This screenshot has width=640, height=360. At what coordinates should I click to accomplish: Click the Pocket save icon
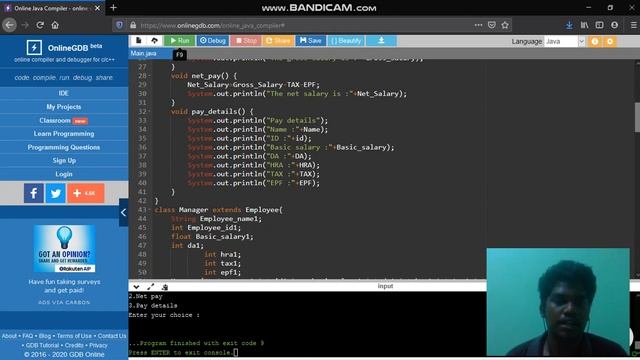(492, 25)
